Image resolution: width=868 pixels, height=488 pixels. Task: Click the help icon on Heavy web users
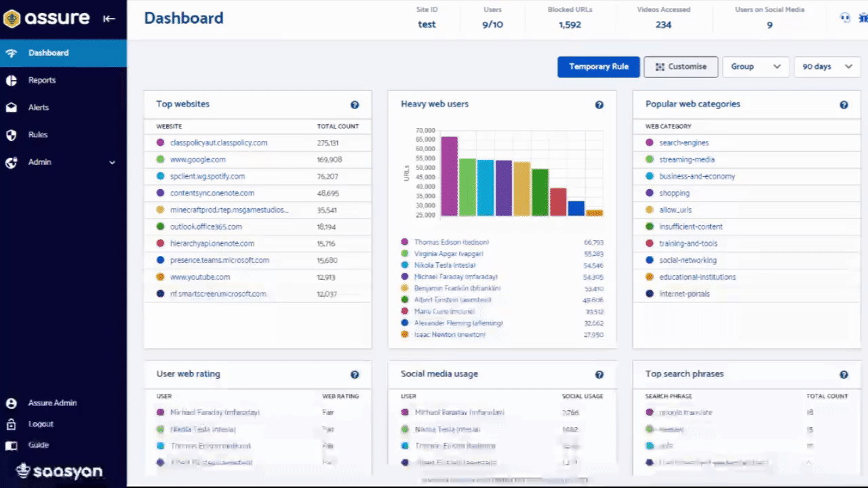click(599, 105)
